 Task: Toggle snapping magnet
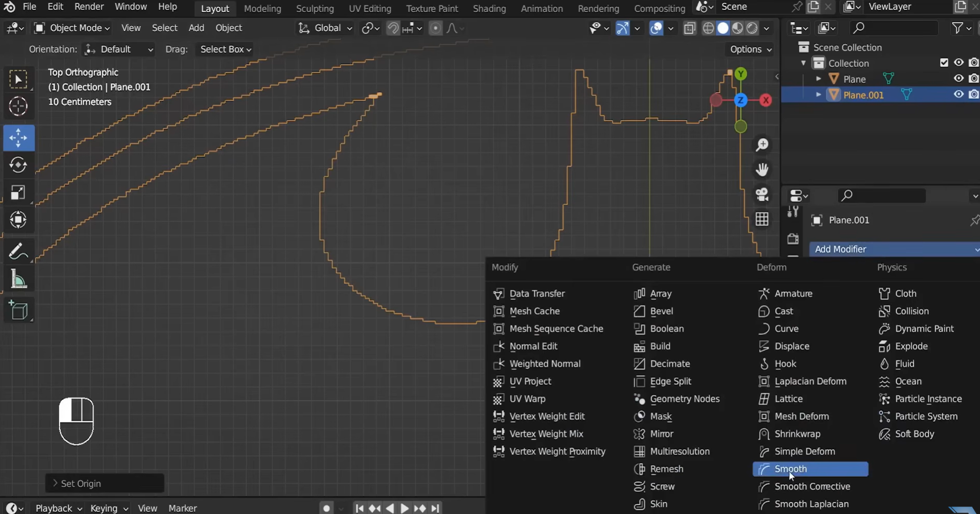coord(393,28)
